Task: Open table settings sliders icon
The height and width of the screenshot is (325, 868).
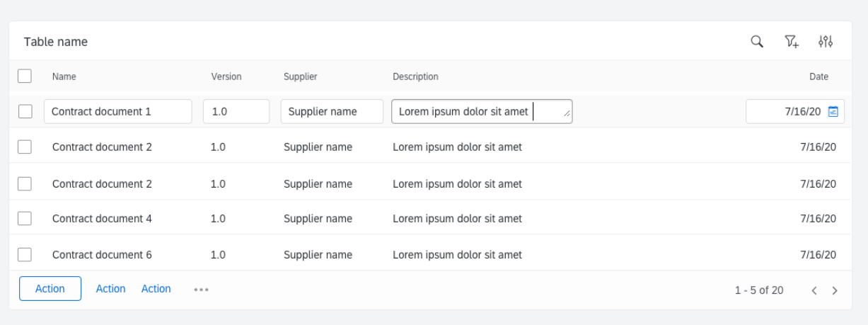Action: point(826,42)
